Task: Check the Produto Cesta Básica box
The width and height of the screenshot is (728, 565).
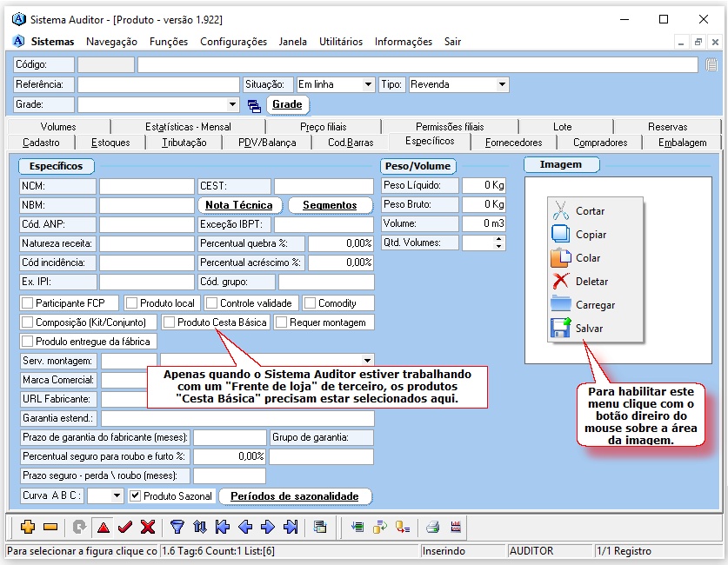Action: pyautogui.click(x=170, y=322)
